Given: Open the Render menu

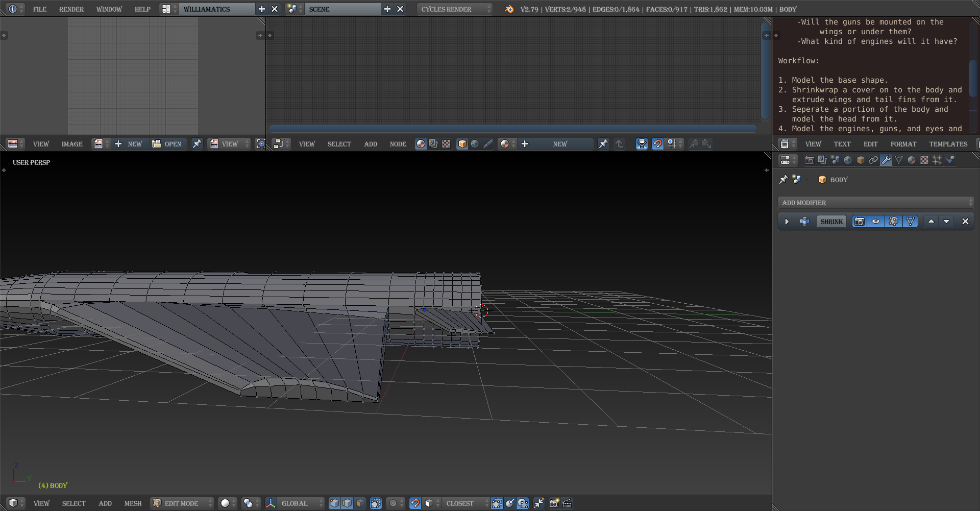Looking at the screenshot, I should tap(71, 9).
